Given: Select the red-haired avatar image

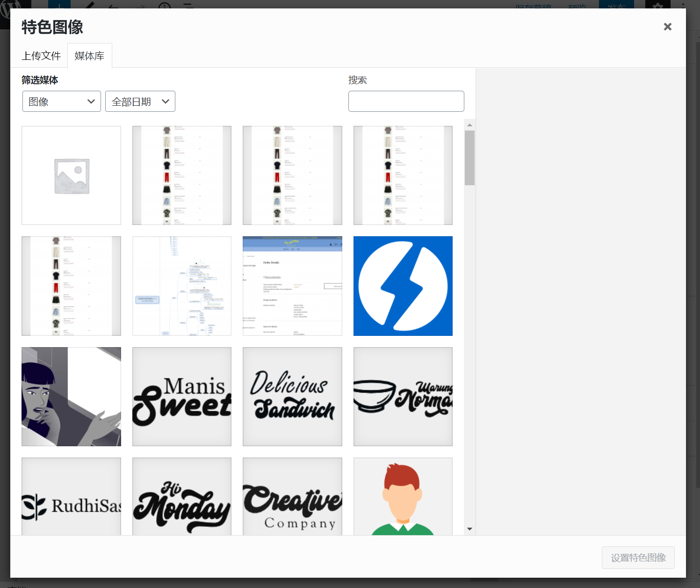Looking at the screenshot, I should (403, 497).
